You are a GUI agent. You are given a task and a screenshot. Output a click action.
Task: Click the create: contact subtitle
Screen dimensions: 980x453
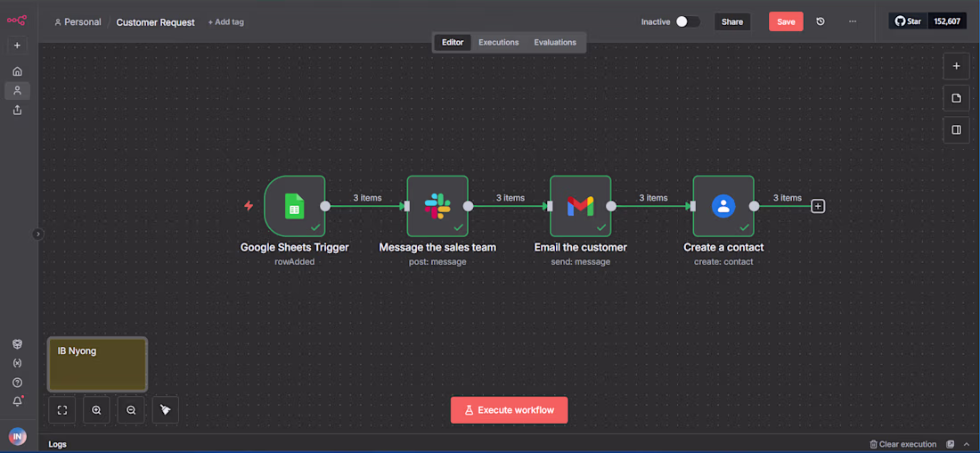point(723,261)
